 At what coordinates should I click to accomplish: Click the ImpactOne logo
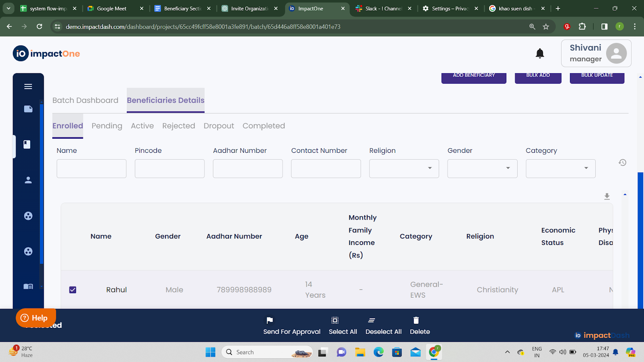[46, 53]
